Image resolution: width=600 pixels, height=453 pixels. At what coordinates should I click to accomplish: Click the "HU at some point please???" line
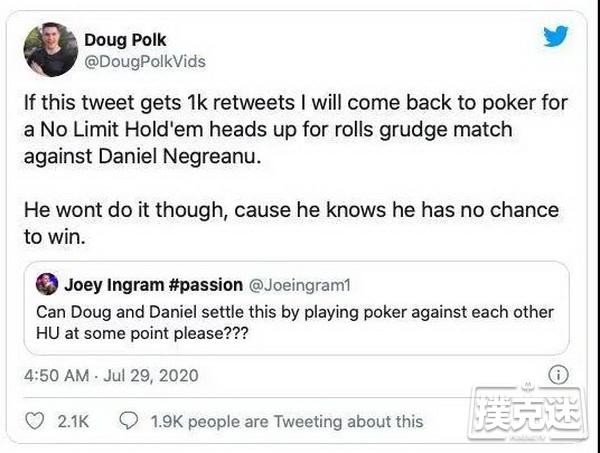pyautogui.click(x=150, y=332)
